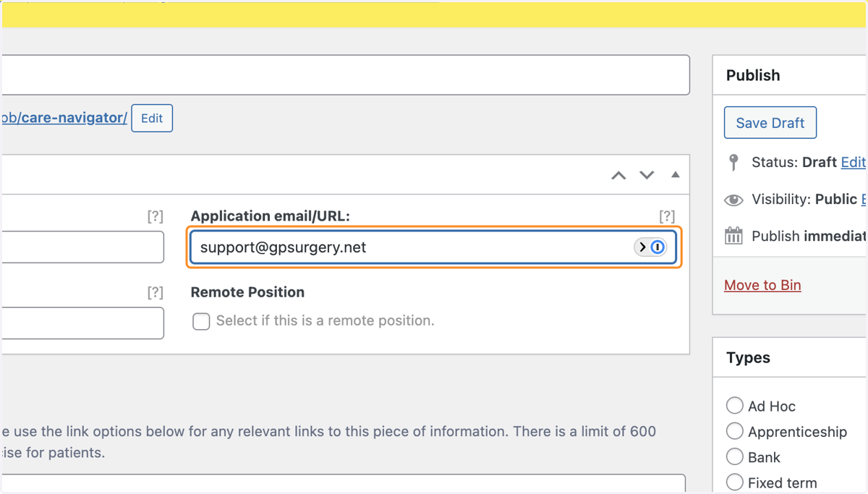Click the Types panel heading

tap(748, 358)
